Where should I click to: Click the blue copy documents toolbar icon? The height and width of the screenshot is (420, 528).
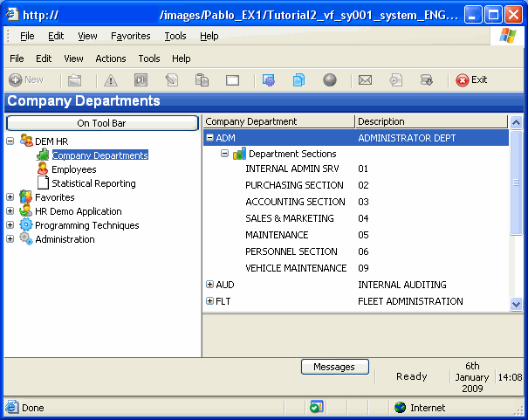tap(298, 80)
